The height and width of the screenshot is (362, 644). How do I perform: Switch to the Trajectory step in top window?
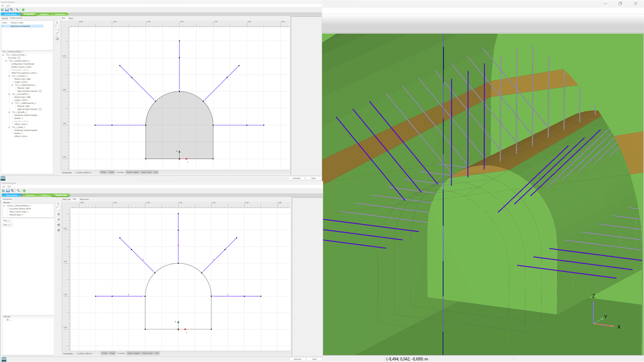(44, 14)
